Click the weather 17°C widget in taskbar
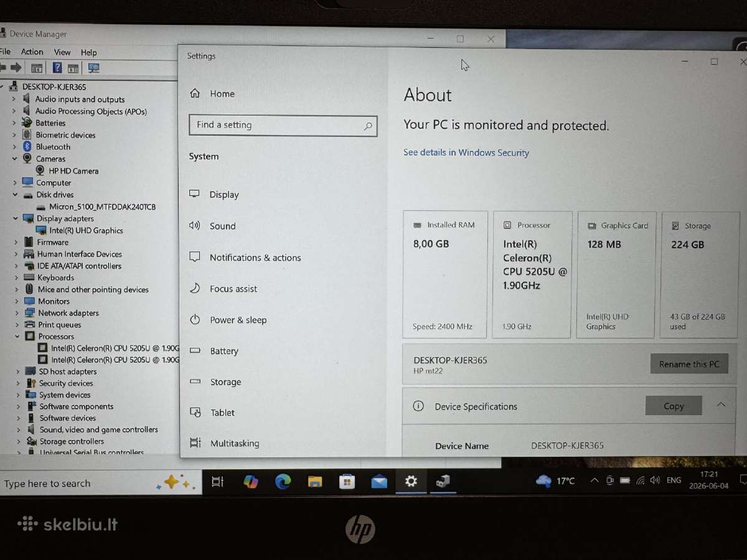 tap(555, 481)
